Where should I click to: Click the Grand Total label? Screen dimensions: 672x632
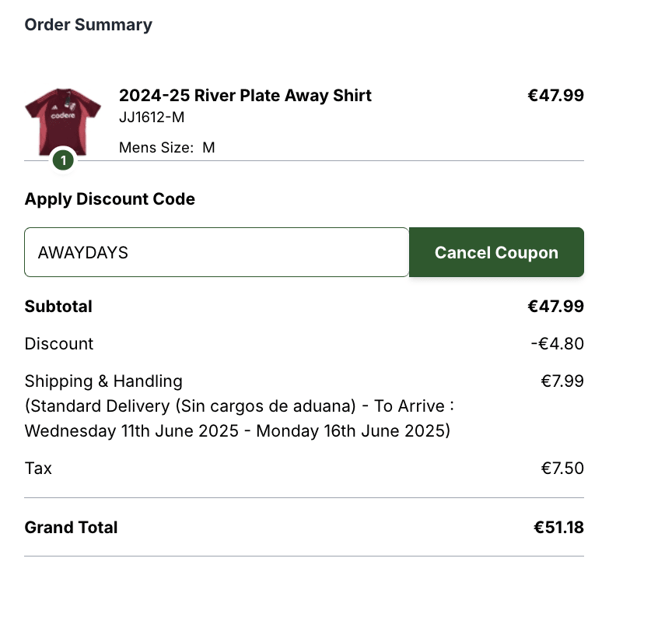(x=71, y=528)
